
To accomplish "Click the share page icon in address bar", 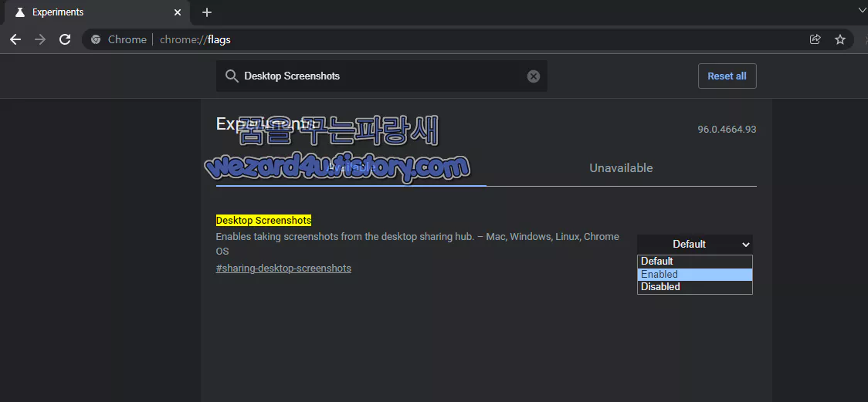I will [815, 39].
